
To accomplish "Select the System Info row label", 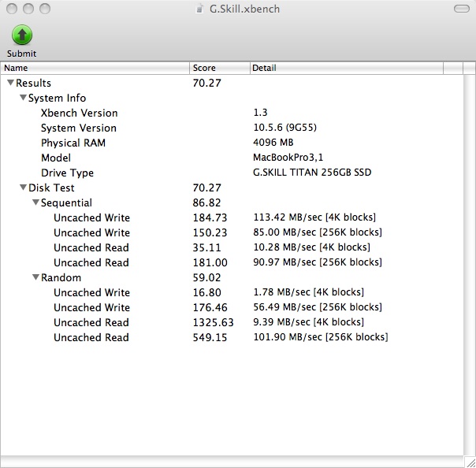I will [x=57, y=98].
